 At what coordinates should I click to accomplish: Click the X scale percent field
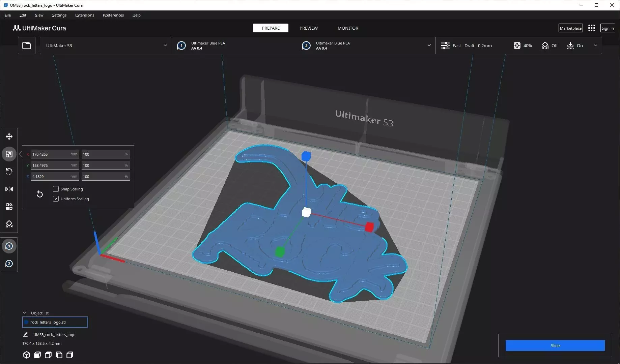pos(106,154)
